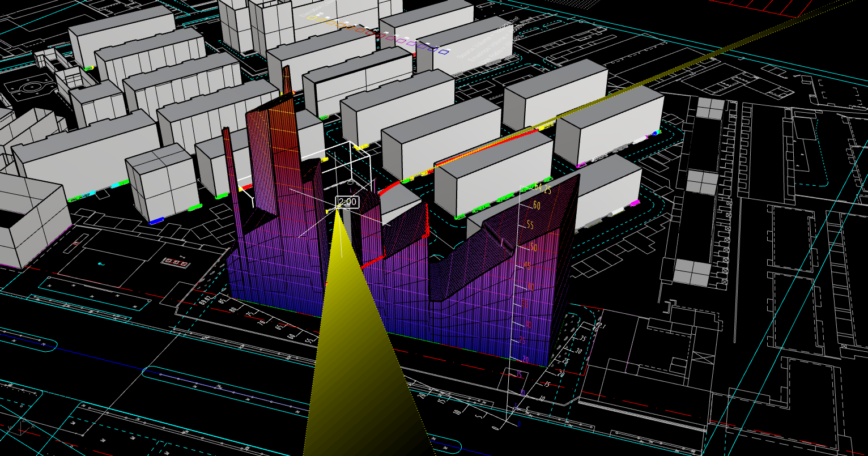Select the blue square ending the color legend
The width and height of the screenshot is (868, 456).
445,52
